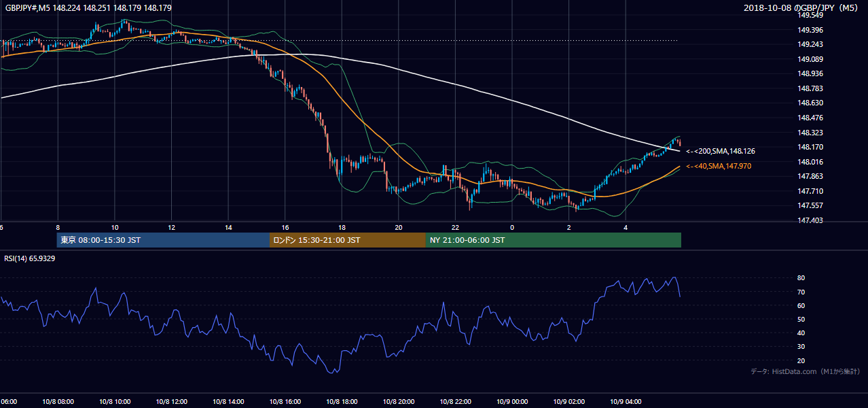This screenshot has height=408, width=868.
Task: Click the 10/8 08:00 time label
Action: point(58,402)
